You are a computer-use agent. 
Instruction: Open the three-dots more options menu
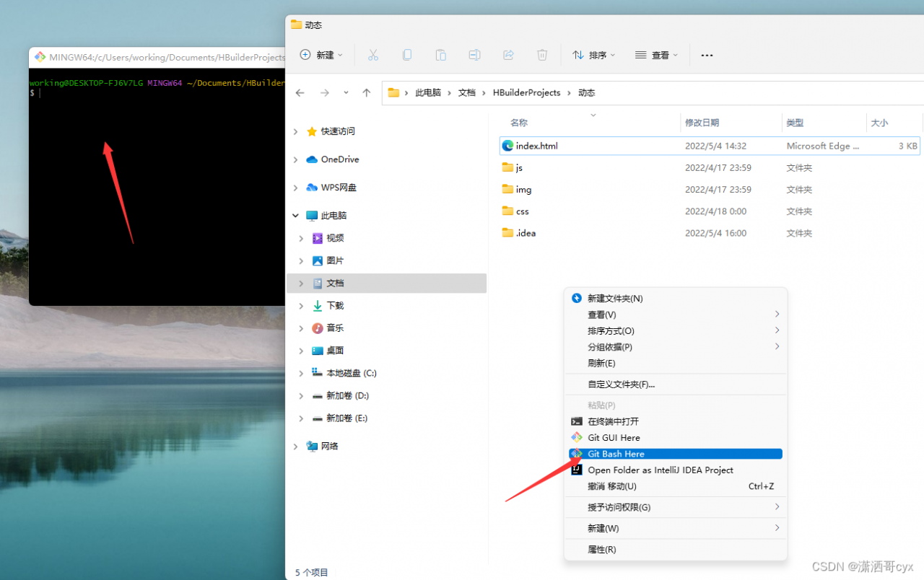tap(707, 55)
